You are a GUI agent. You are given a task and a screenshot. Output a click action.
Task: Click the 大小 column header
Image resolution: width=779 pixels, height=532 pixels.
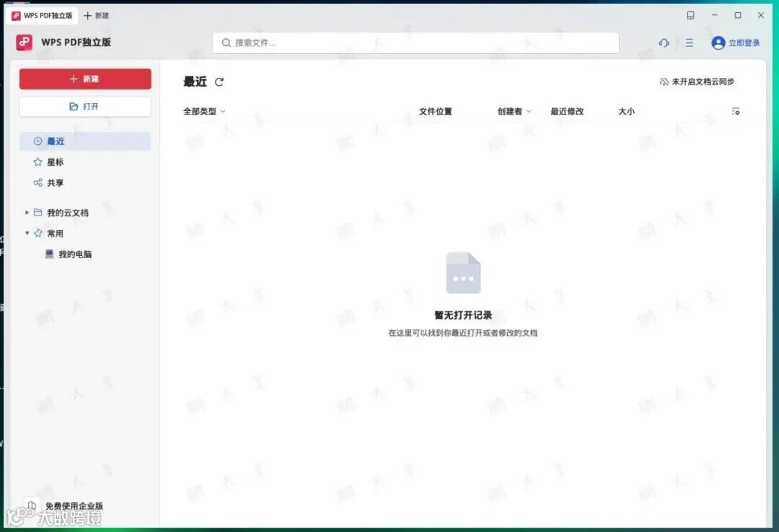626,111
